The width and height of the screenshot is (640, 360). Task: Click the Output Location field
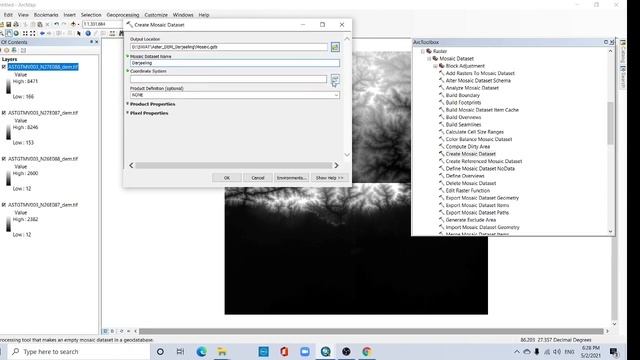point(229,47)
